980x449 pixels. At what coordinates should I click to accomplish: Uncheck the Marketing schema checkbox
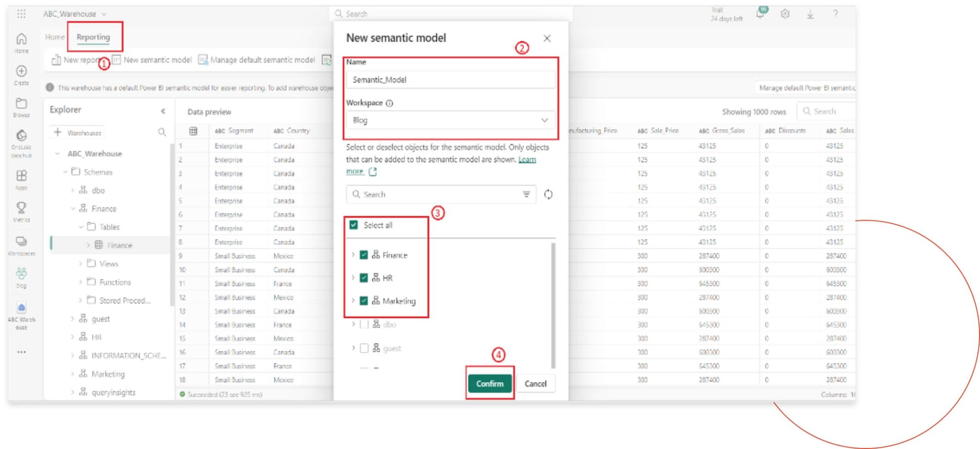coord(364,301)
